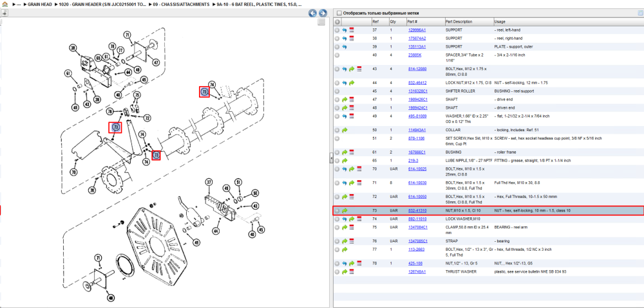
Task: Click green forward arrow for Ref 43
Action: click(x=352, y=69)
